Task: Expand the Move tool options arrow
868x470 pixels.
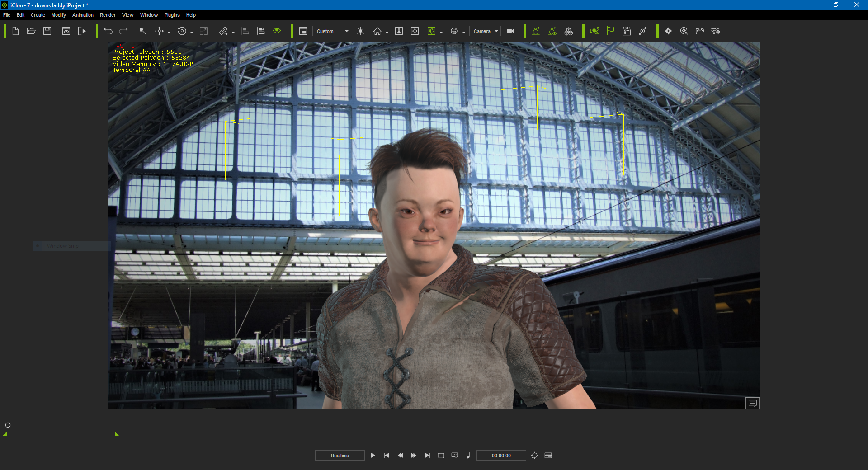Action: point(169,33)
